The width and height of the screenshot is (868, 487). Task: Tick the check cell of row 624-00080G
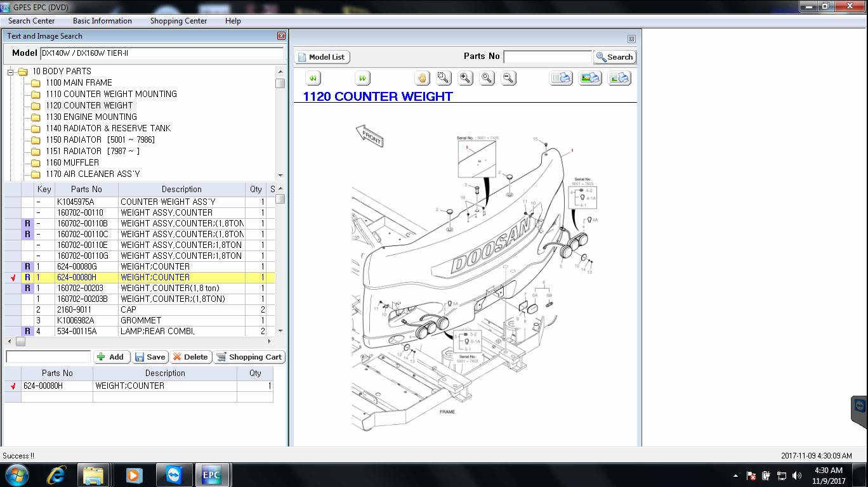click(x=13, y=266)
